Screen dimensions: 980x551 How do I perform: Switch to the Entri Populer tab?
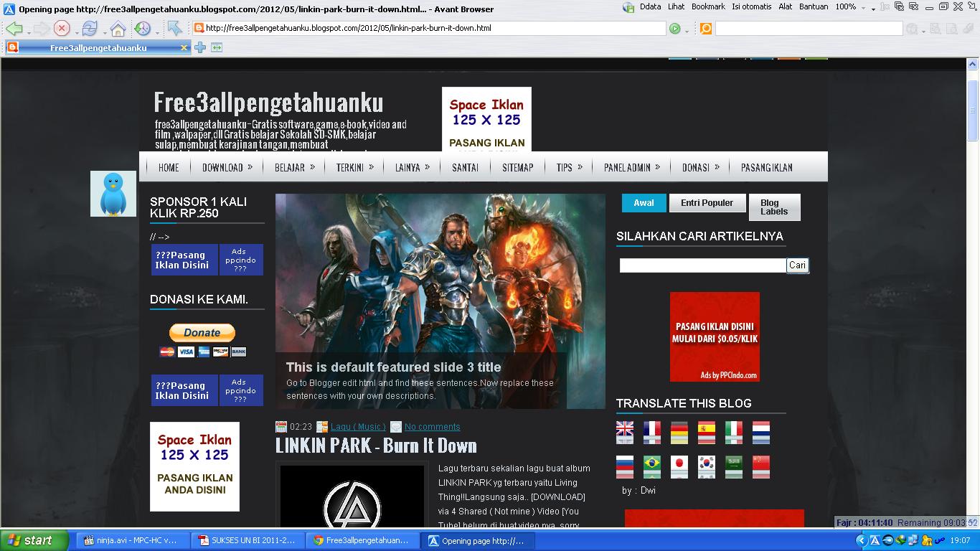point(707,203)
